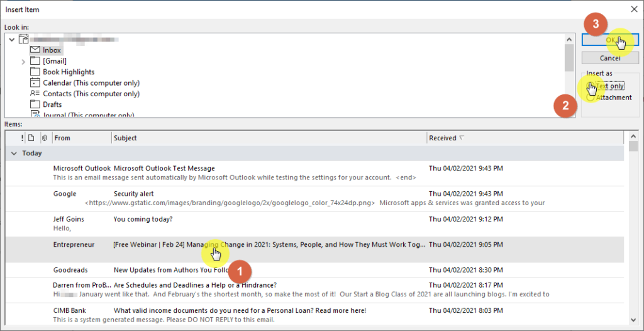Image resolution: width=644 pixels, height=331 pixels.
Task: Click the "Thu 04/02/2021 8:03 PM" received time
Action: pyautogui.click(x=466, y=310)
